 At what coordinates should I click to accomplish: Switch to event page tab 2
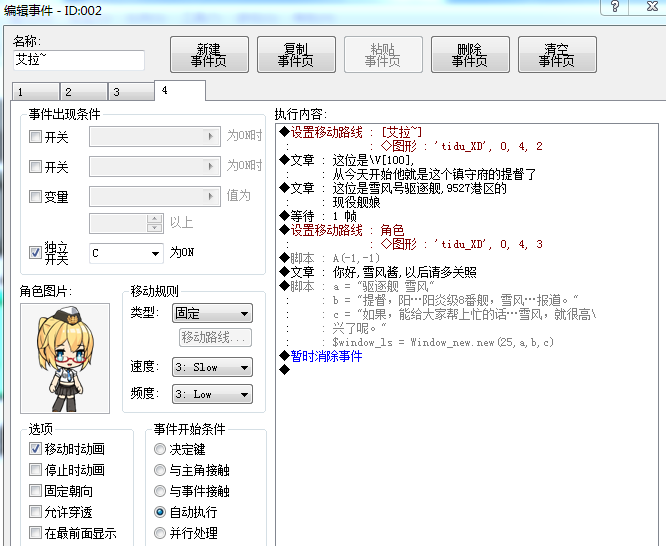click(84, 91)
